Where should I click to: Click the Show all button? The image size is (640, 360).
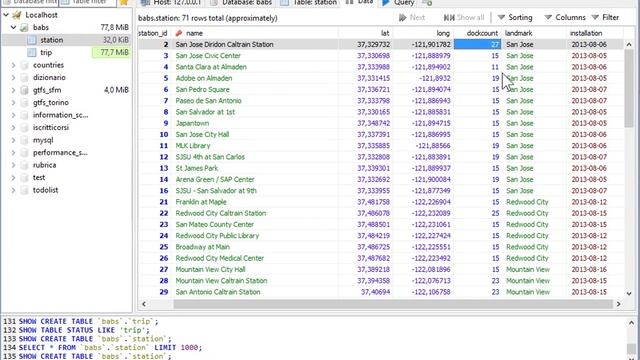(x=464, y=18)
